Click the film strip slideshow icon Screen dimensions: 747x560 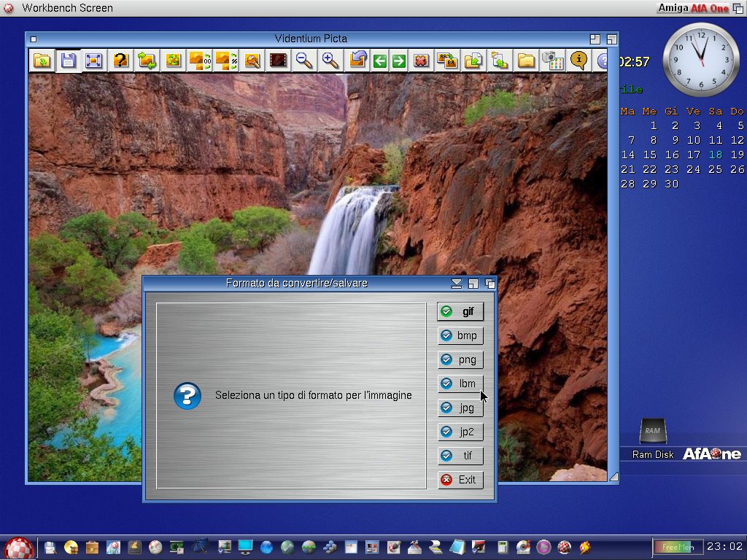278,61
